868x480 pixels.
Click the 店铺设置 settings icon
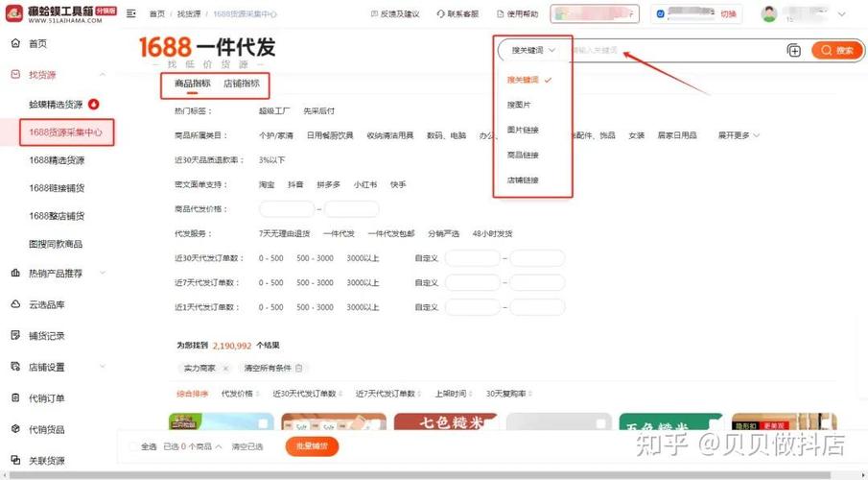pos(15,367)
